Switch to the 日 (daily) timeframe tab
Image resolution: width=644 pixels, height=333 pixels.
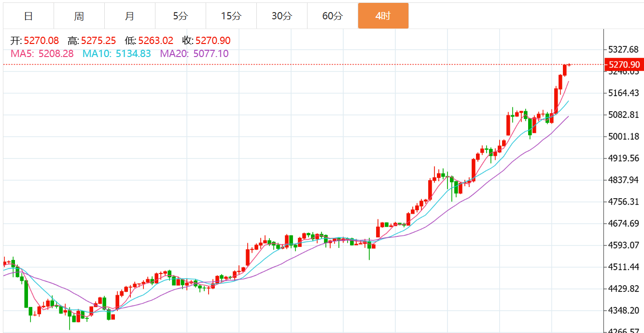(28, 16)
